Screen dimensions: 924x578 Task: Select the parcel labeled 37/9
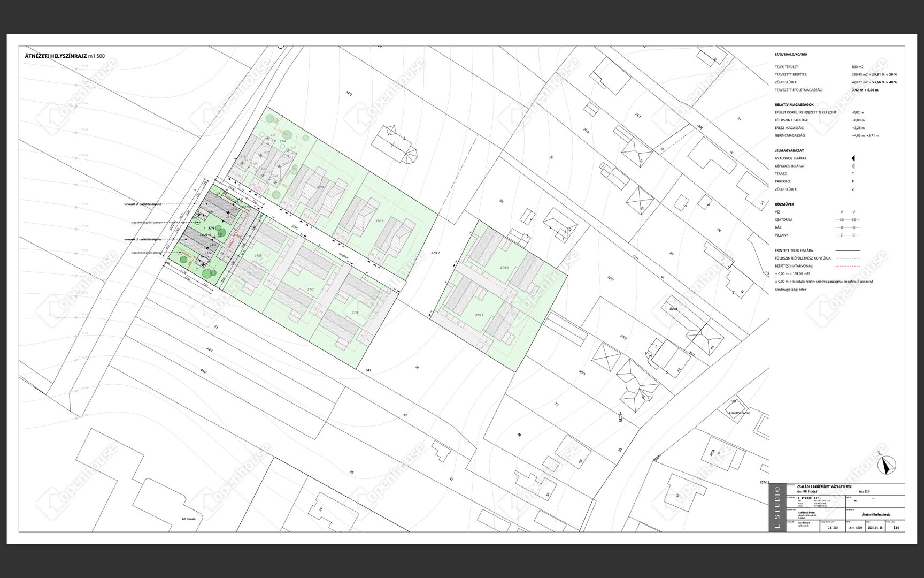pos(211,229)
